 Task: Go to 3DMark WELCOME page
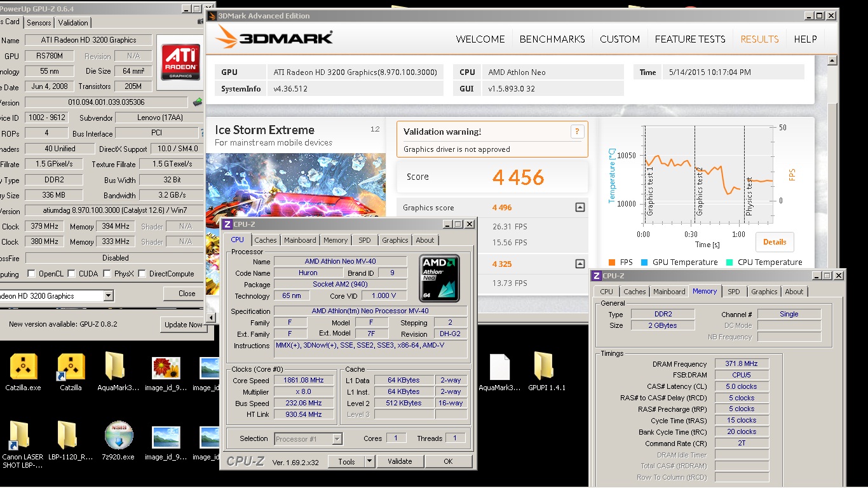(480, 39)
